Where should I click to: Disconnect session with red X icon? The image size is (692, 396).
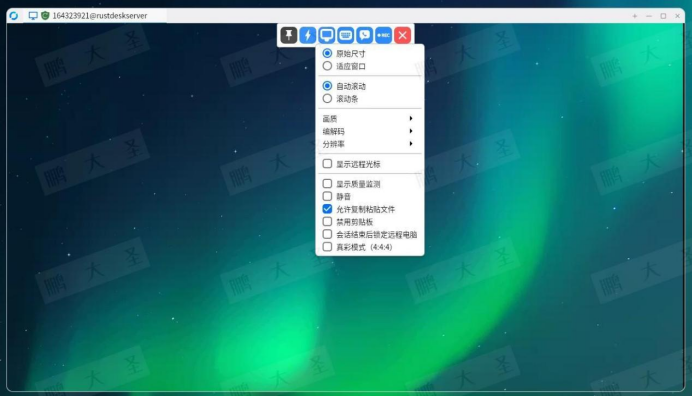pyautogui.click(x=402, y=35)
